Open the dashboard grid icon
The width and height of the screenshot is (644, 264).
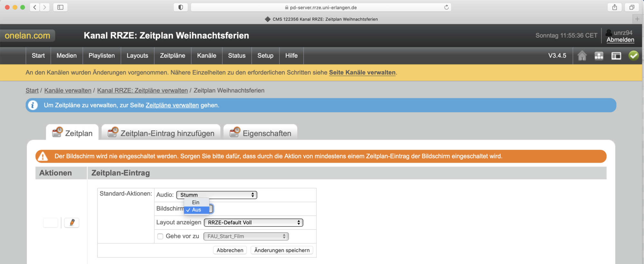(599, 56)
